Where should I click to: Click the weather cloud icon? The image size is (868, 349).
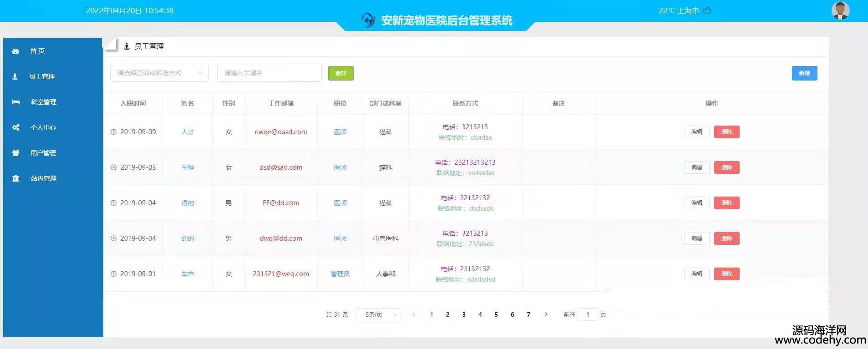point(707,10)
